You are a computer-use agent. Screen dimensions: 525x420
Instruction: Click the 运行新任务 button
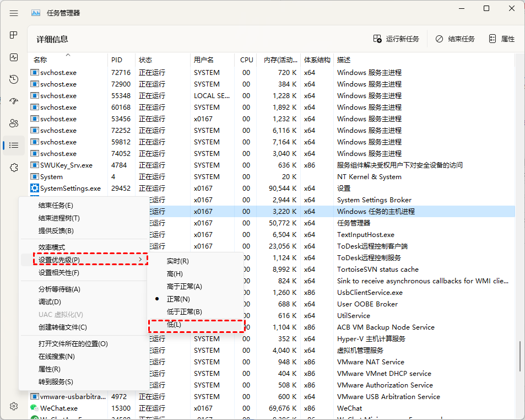pos(396,39)
